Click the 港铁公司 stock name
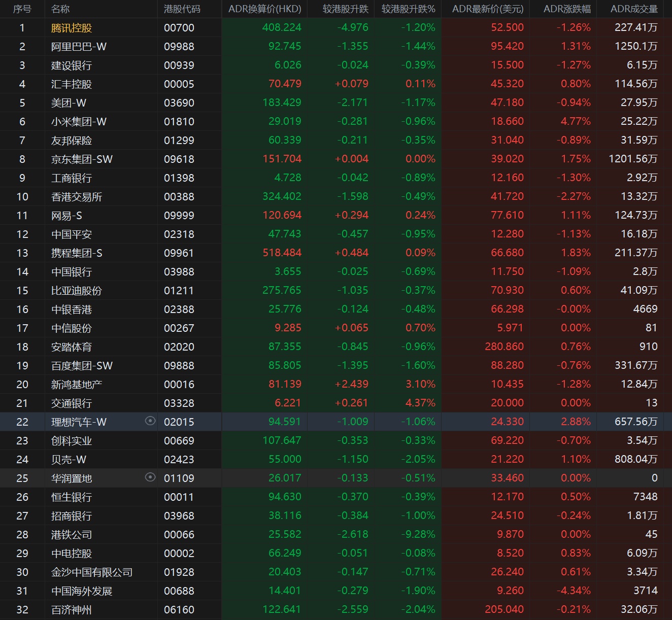Screen dimensions: 672x620 point(72,535)
